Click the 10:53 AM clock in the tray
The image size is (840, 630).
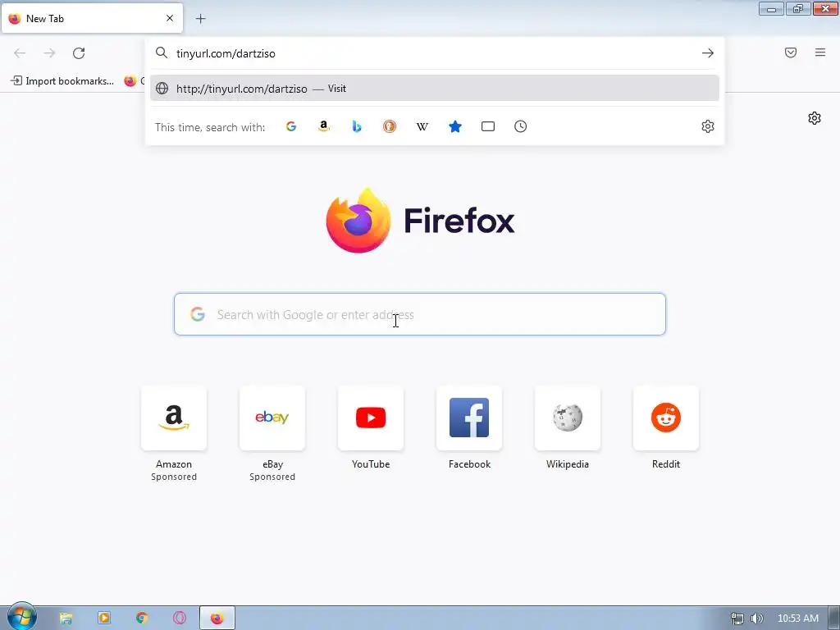[797, 619]
